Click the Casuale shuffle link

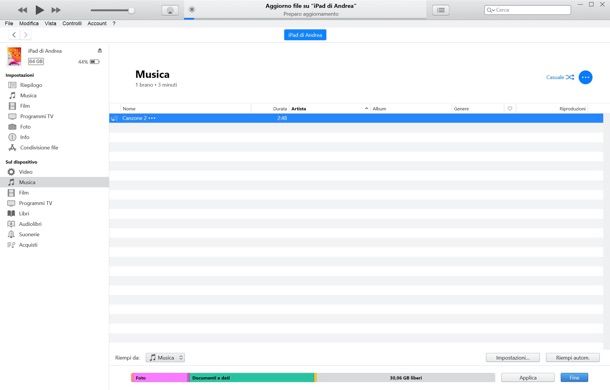[x=560, y=77]
